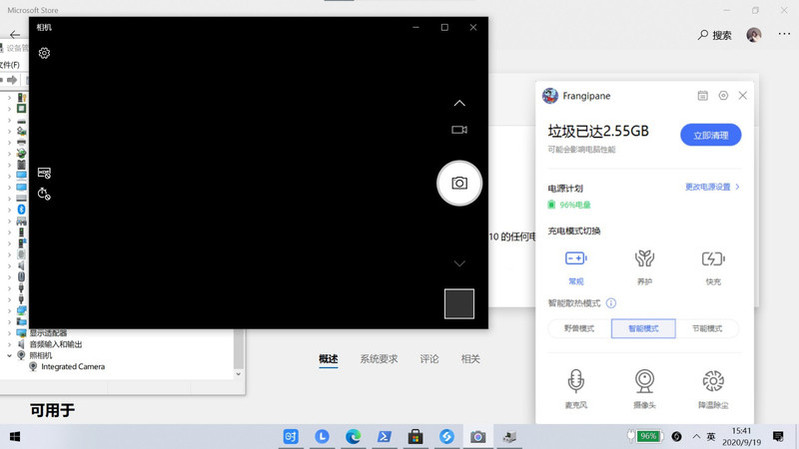Collapse the 照相机 device tree node
Viewport: 799px width, 449px height.
coord(10,355)
